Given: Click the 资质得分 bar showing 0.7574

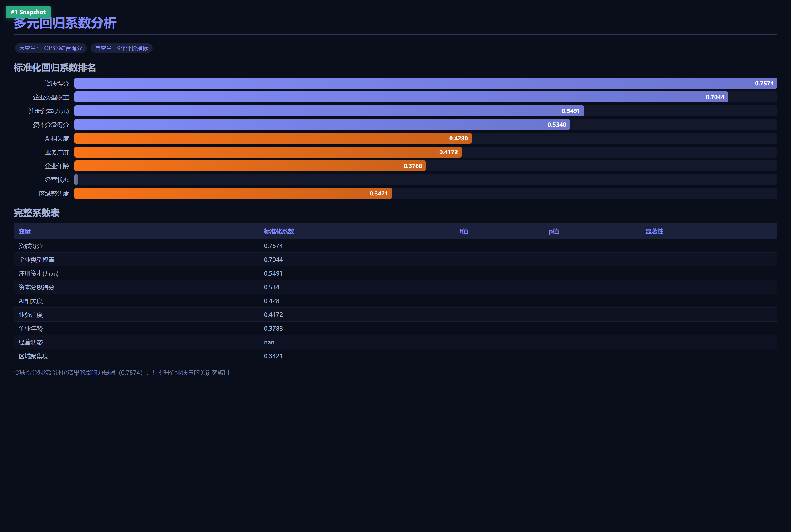Looking at the screenshot, I should click(426, 83).
